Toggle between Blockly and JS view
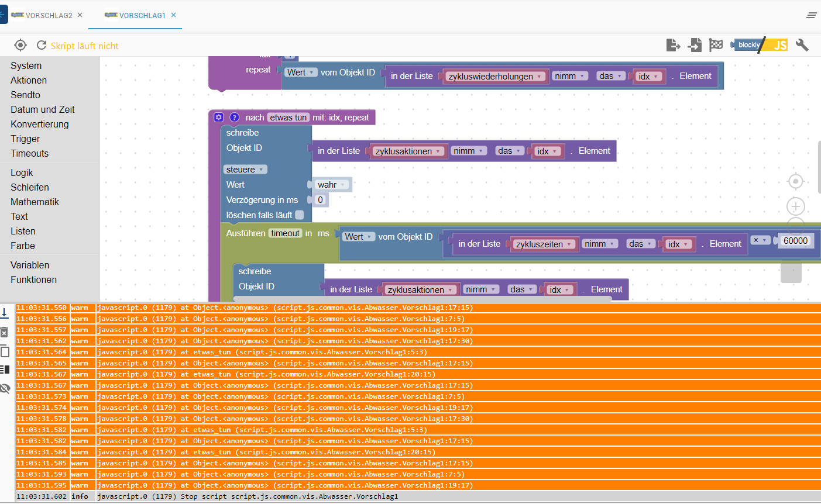Image resolution: width=821 pixels, height=504 pixels. point(759,45)
